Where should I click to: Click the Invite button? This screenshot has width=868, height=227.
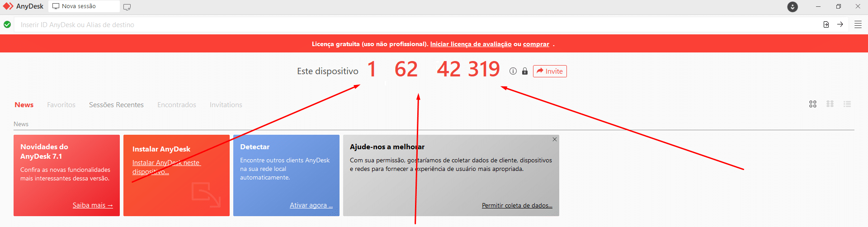click(550, 71)
